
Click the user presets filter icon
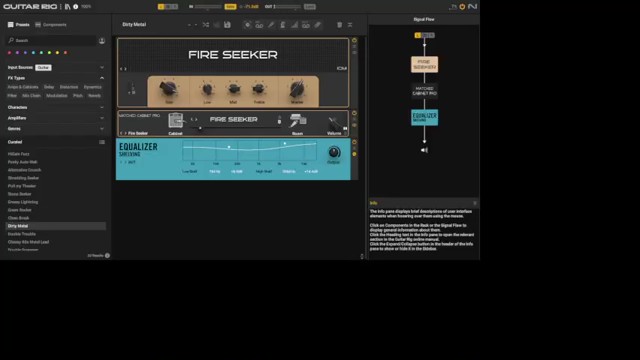pyautogui.click(x=102, y=40)
